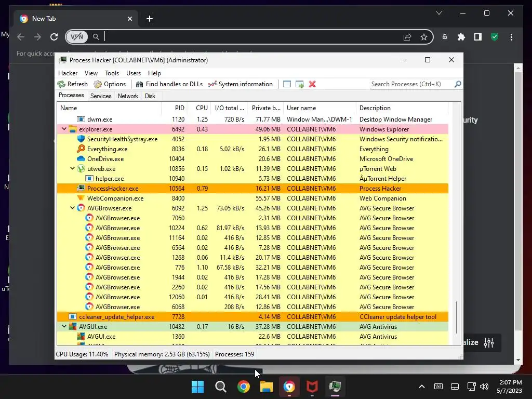This screenshot has height=399, width=532.
Task: Collapse the explorer.exe tree node
Action: click(64, 129)
